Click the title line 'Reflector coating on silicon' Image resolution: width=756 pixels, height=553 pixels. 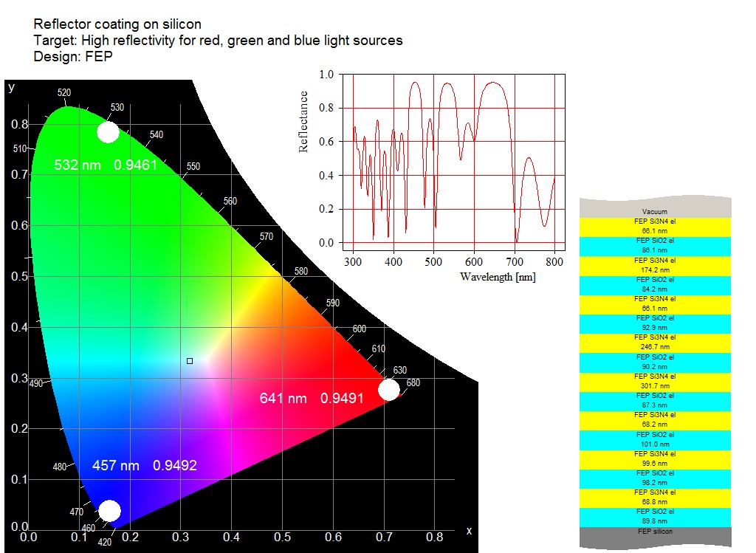click(117, 24)
